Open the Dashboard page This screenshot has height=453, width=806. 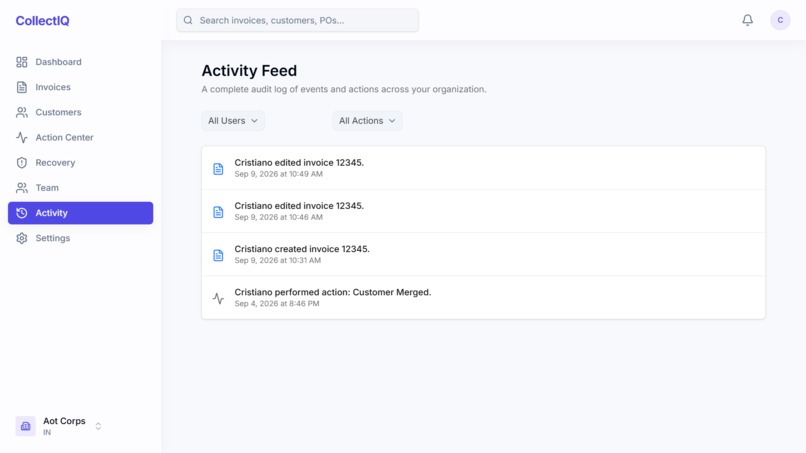80,62
